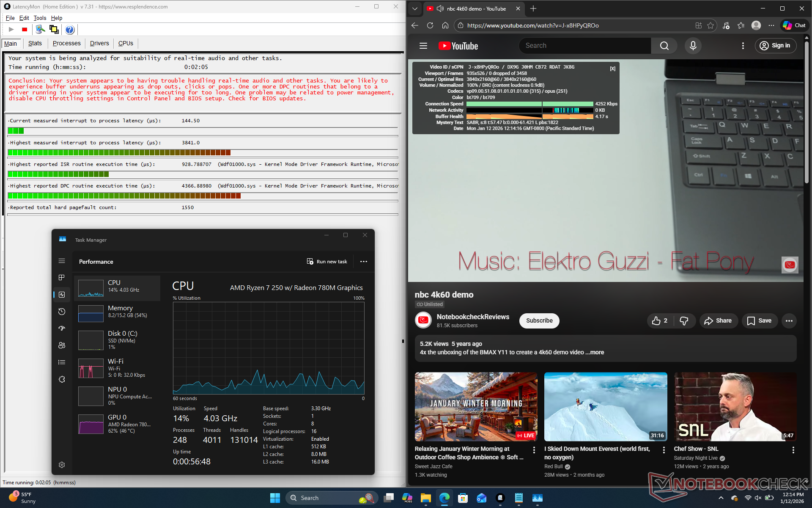The image size is (812, 508).
Task: Open Task Manager three-dot more options
Action: [363, 262]
